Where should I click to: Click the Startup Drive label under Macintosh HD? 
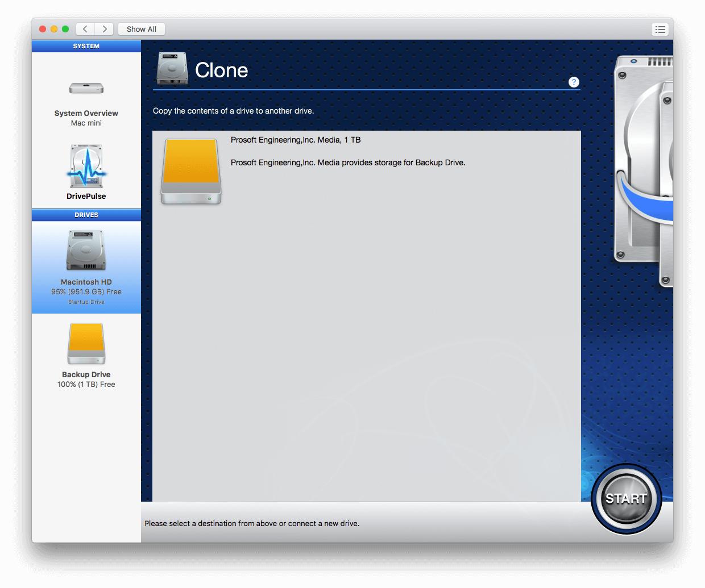click(86, 302)
